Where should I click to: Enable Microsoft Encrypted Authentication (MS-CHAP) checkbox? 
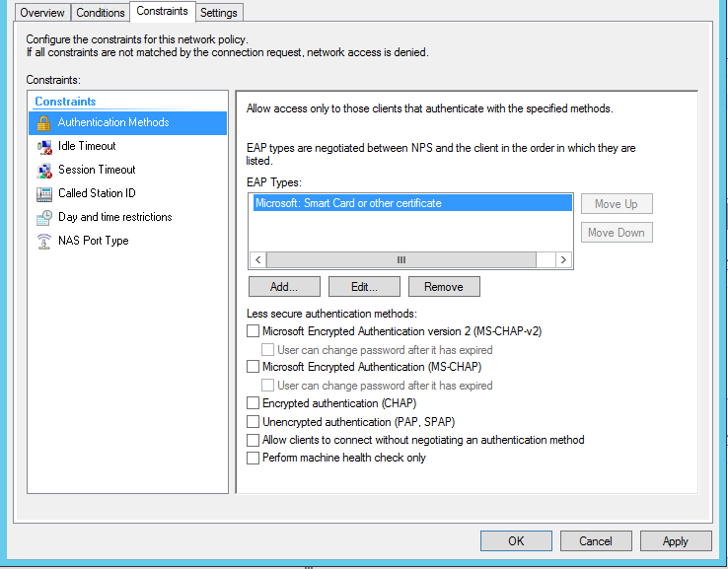[253, 367]
